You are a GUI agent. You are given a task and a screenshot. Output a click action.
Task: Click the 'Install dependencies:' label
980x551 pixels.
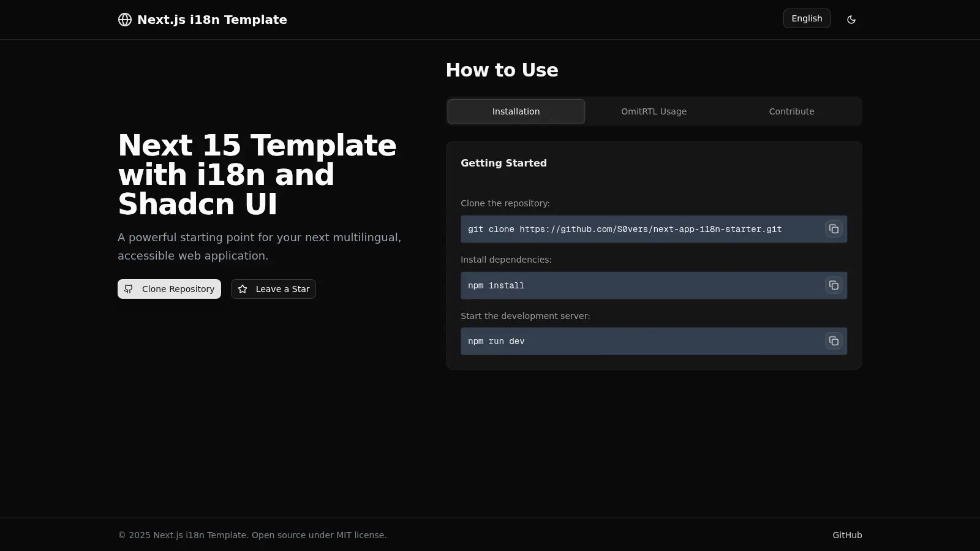(506, 260)
